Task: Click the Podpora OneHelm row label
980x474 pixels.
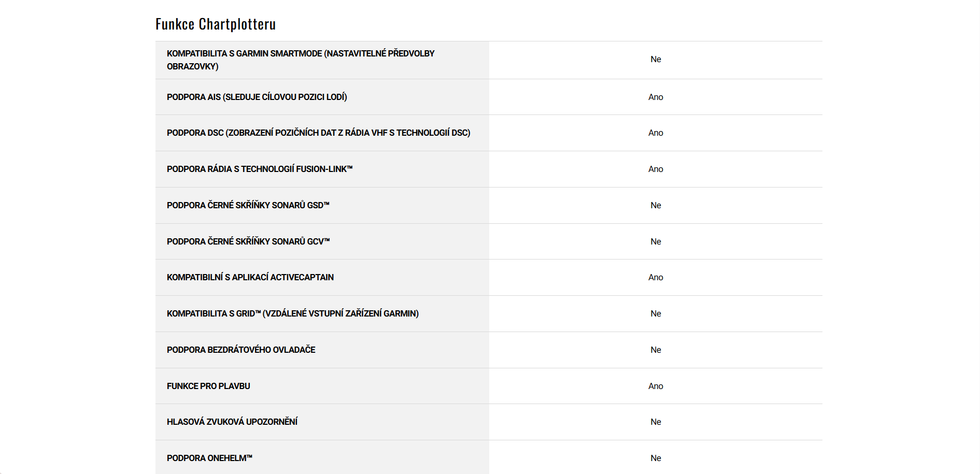Action: tap(209, 458)
